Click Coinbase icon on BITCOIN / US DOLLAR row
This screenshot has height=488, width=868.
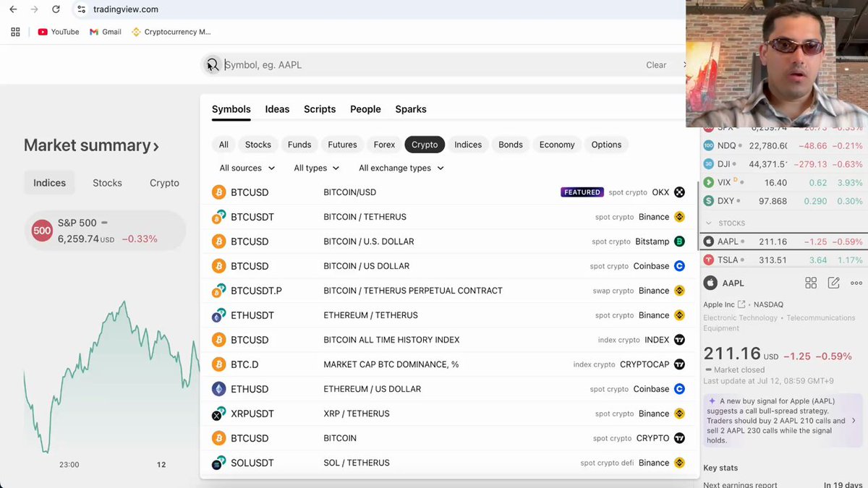point(679,266)
